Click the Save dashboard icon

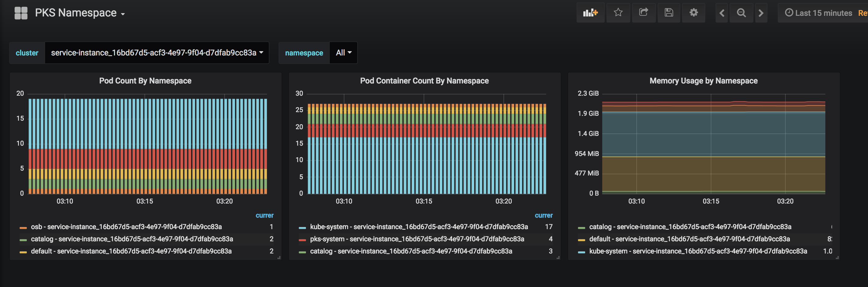(669, 13)
